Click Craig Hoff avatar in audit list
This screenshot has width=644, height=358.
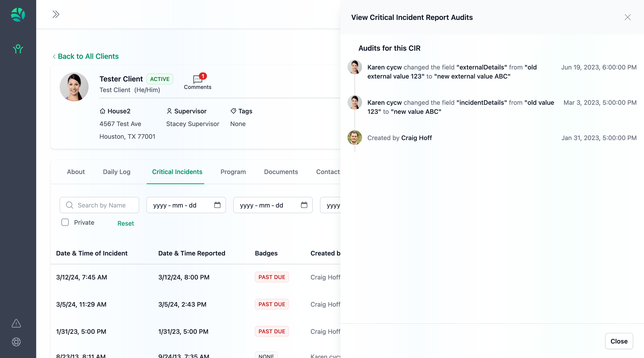tap(355, 138)
